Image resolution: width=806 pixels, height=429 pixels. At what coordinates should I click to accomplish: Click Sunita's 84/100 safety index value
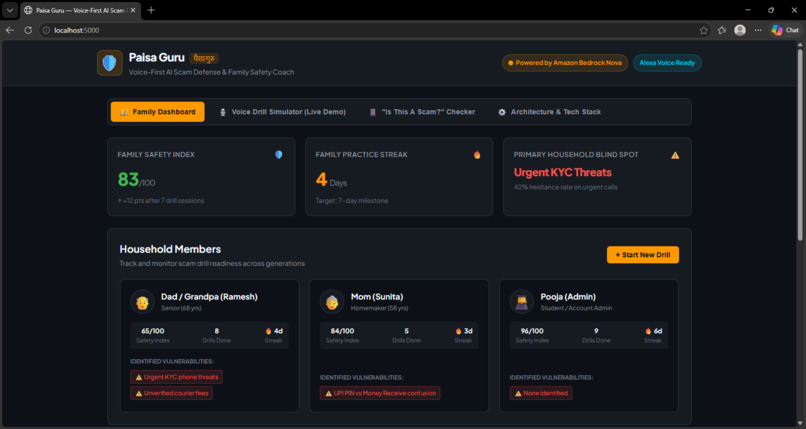tap(342, 331)
